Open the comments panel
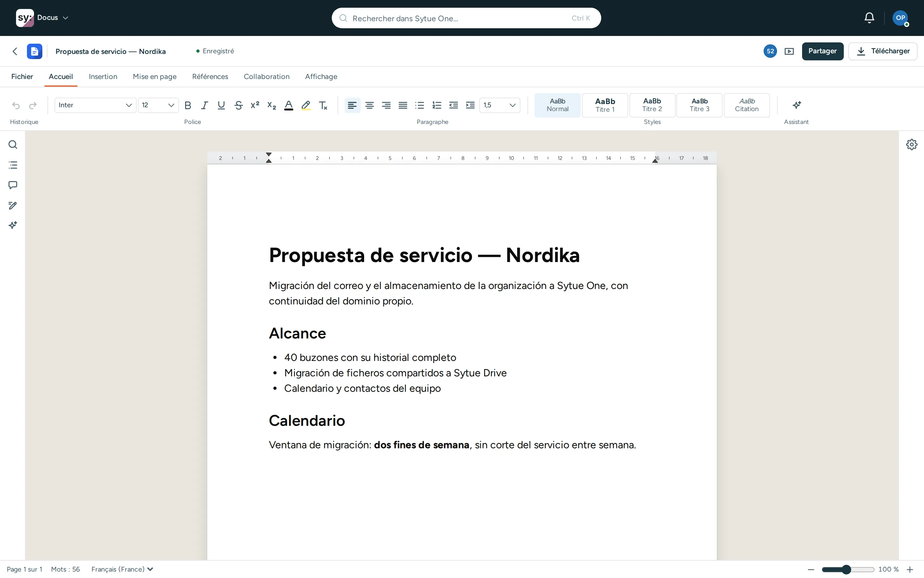 13,185
